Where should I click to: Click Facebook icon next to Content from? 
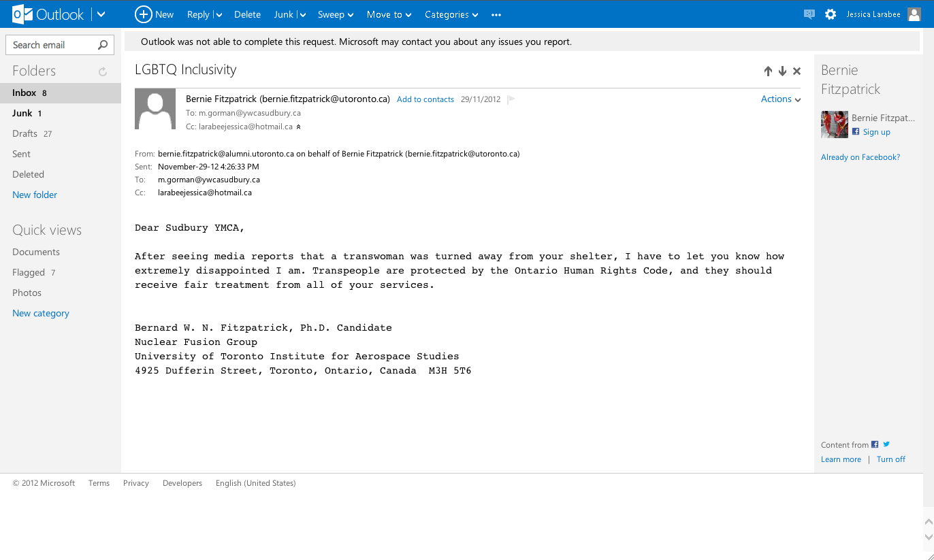(875, 444)
